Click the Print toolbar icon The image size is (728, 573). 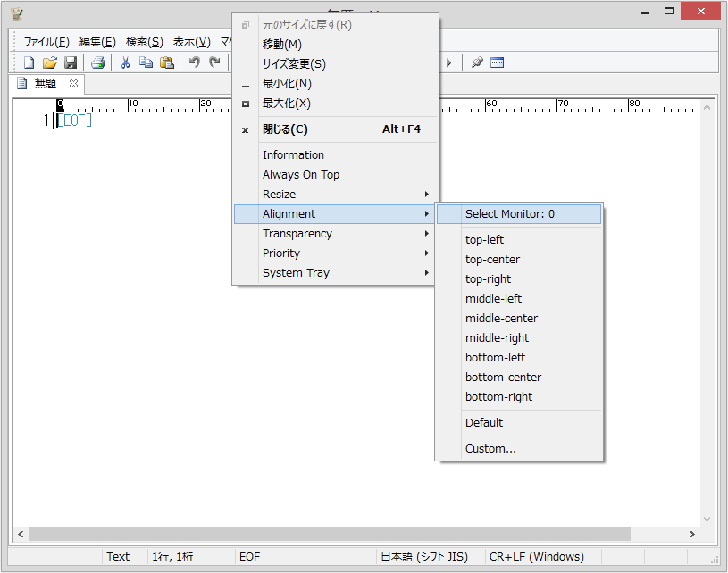pyautogui.click(x=97, y=62)
